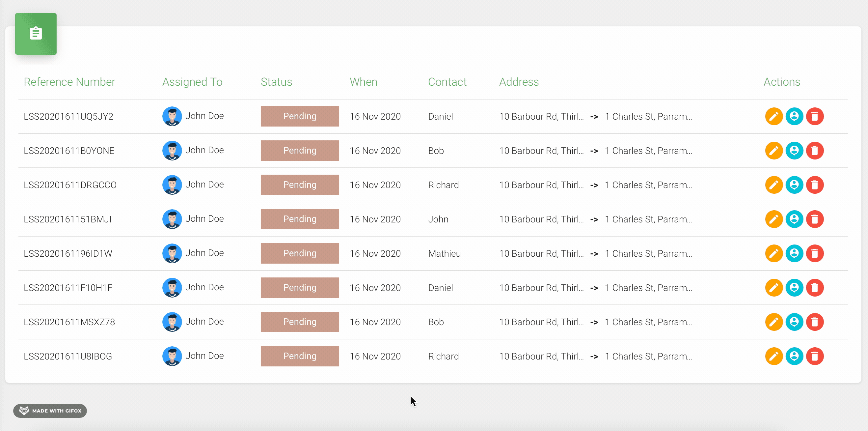Viewport: 868px width, 431px height.
Task: Edit the LSS20201611UQ5JY2 job with pencil icon
Action: (773, 116)
